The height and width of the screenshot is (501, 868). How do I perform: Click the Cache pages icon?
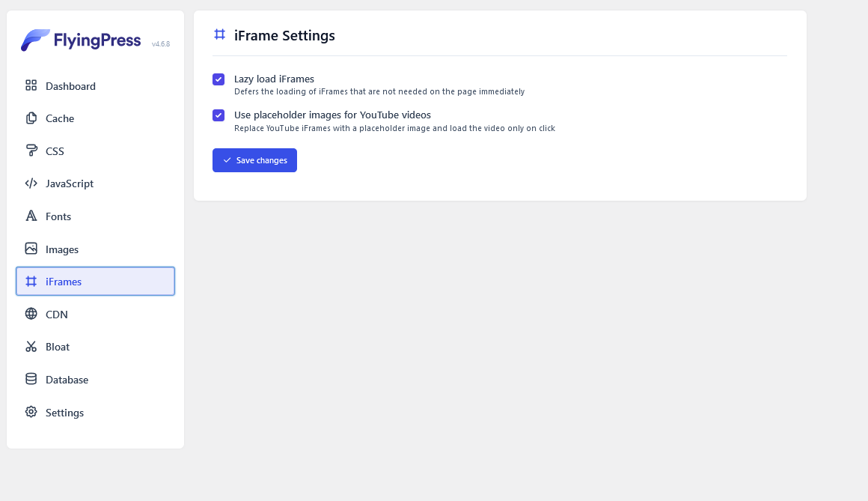coord(31,118)
